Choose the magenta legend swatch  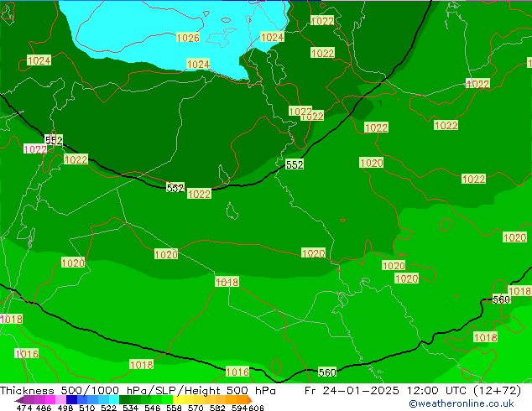click(x=50, y=399)
